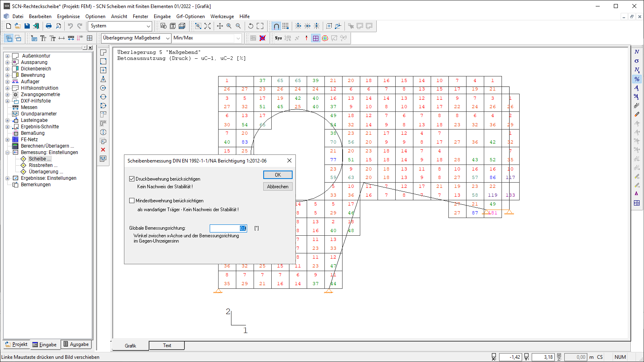This screenshot has height=362, width=644.
Task: Select the Außenkontur drawing tool in the vertical toolbar
Action: pyautogui.click(x=103, y=52)
